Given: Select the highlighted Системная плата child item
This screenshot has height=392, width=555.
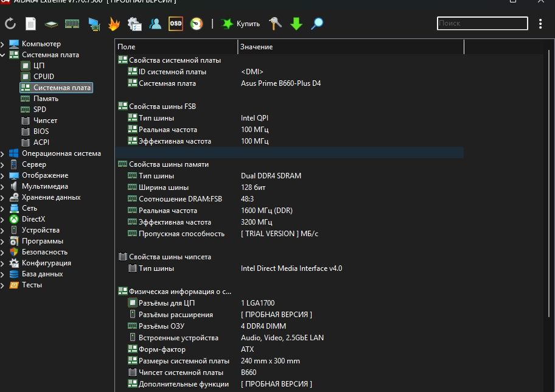Looking at the screenshot, I should pos(56,88).
